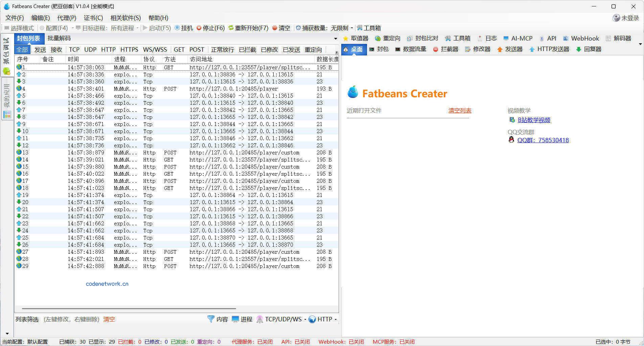Filter packets by TCP
Viewport: 644px width, 346px height.
click(74, 50)
